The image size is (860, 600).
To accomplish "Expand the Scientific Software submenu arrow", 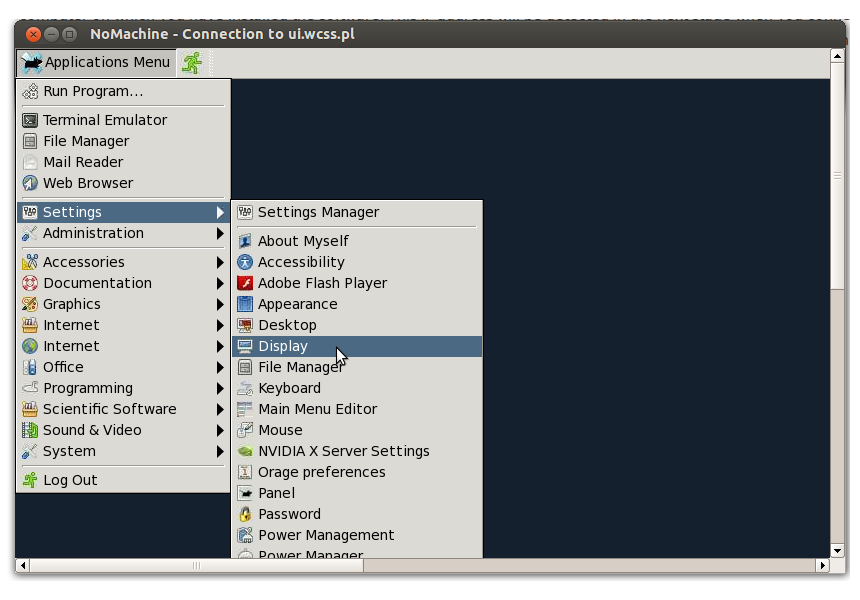I will click(220, 409).
